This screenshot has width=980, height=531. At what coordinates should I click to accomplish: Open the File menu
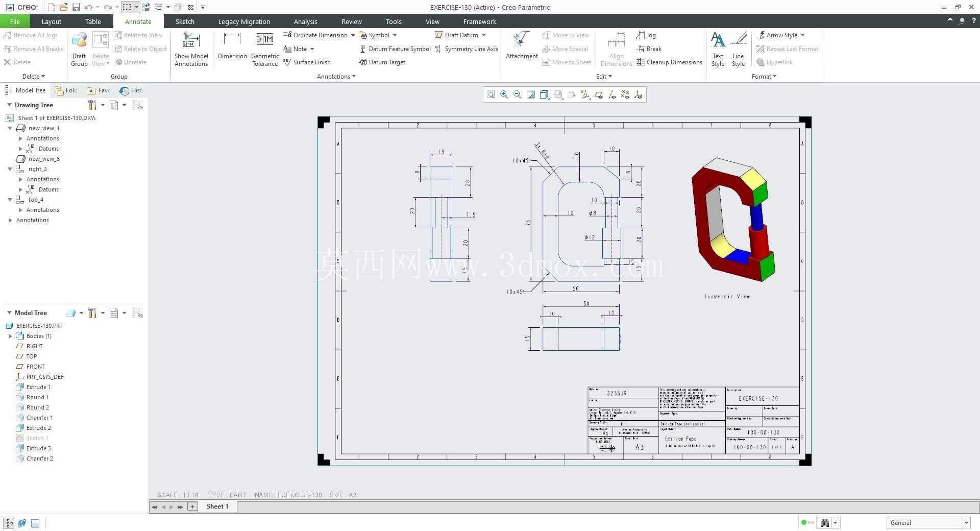tap(15, 21)
